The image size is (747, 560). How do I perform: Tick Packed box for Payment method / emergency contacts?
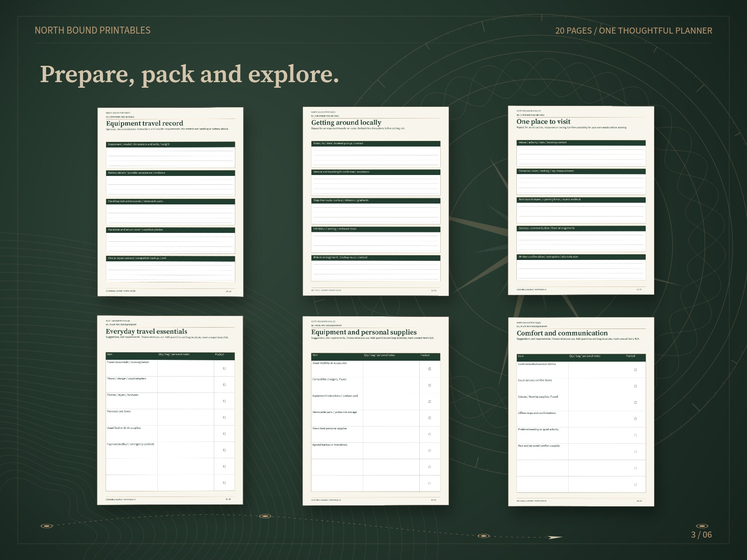coord(224,450)
